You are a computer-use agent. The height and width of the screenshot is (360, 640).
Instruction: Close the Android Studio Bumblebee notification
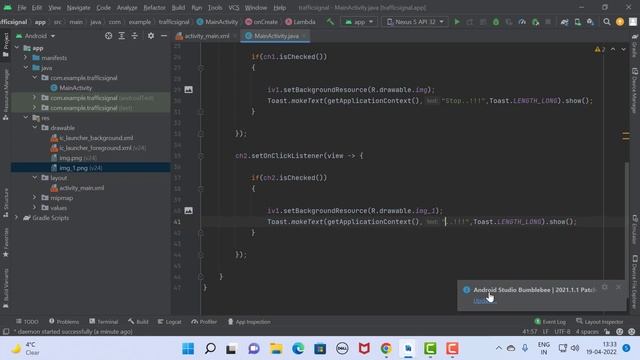click(619, 287)
